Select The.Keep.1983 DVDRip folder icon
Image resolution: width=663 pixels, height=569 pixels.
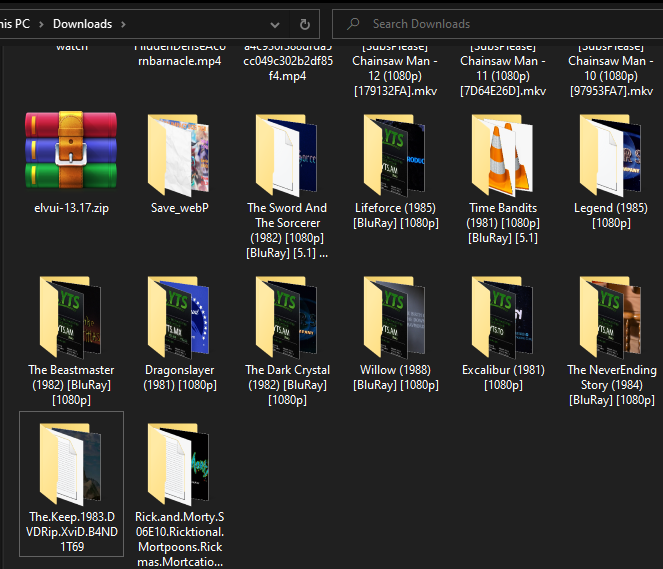click(71, 464)
